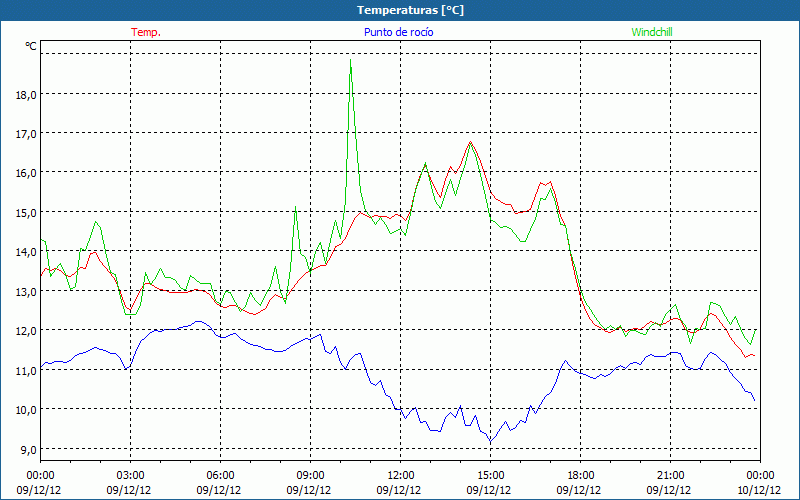This screenshot has width=800, height=500.
Task: Click the 03:00 time axis label
Action: click(x=131, y=476)
